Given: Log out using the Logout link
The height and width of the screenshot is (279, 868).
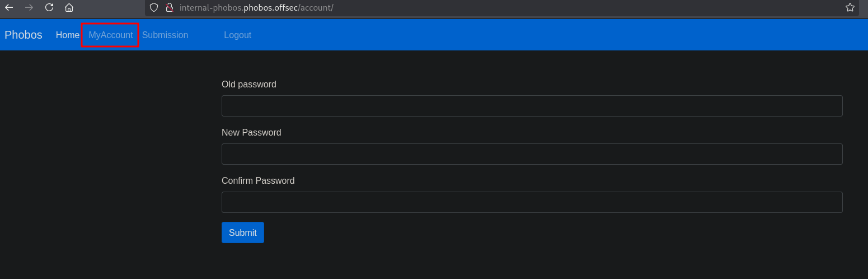Looking at the screenshot, I should (x=237, y=35).
